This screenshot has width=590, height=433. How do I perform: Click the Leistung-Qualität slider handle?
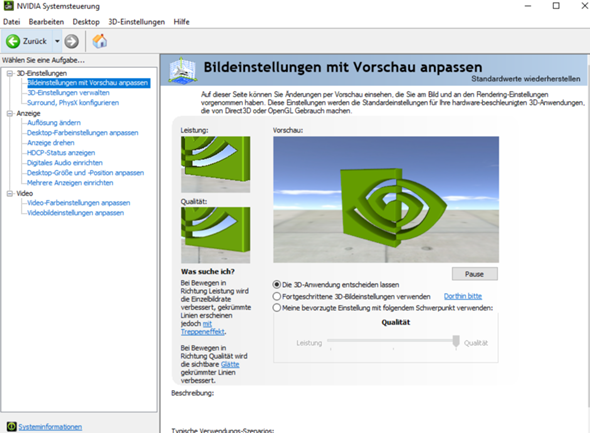456,341
